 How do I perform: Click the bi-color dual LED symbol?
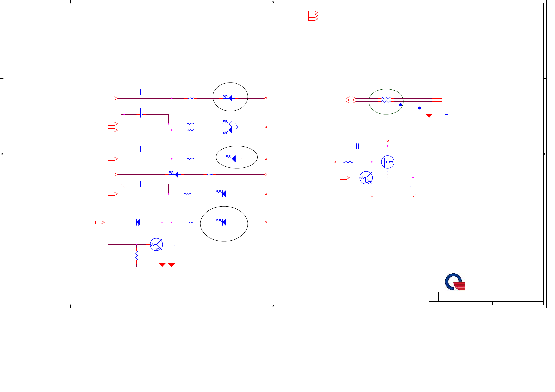tap(231, 127)
